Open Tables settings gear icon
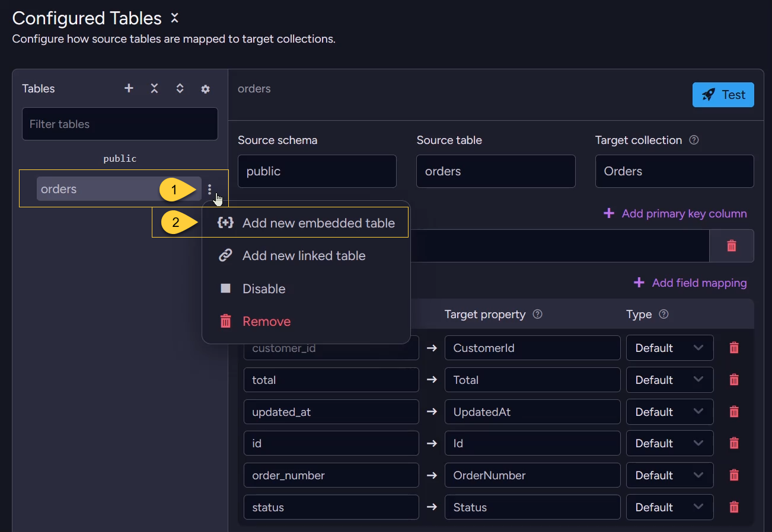Screen dimensions: 772x532 (x=205, y=89)
